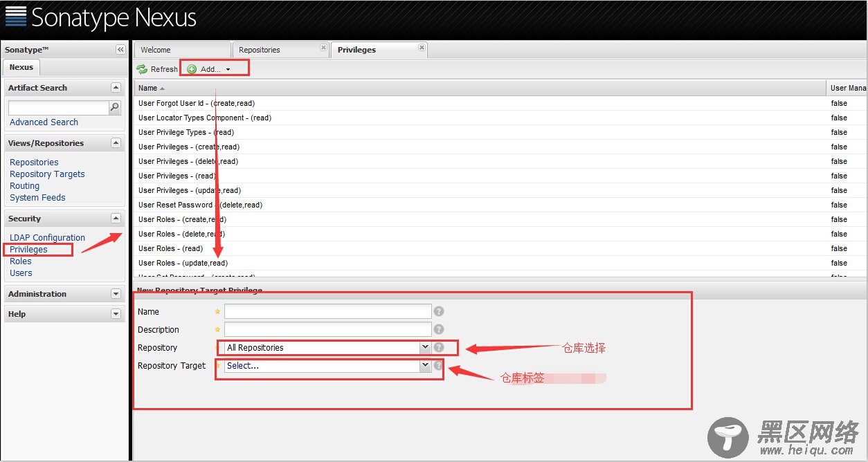Select row User Privileges - (read)

501,176
